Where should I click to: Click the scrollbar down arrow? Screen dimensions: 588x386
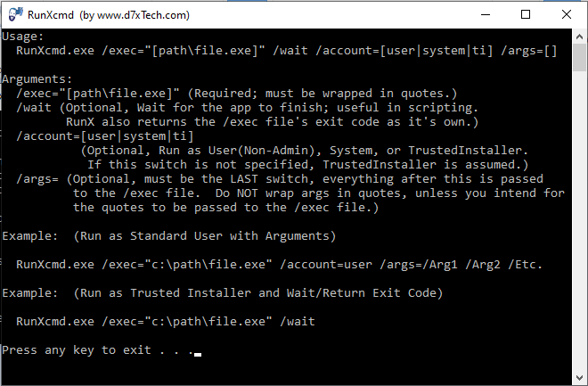coord(579,378)
